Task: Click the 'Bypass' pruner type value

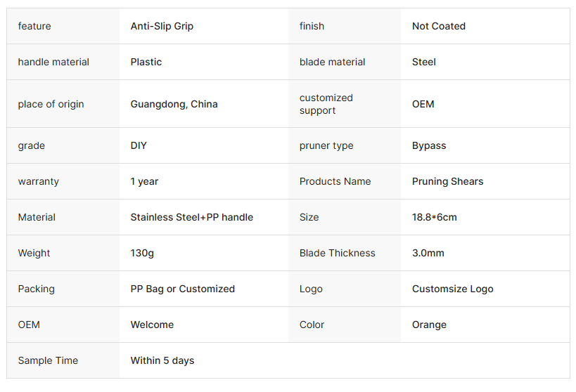Action: click(429, 145)
